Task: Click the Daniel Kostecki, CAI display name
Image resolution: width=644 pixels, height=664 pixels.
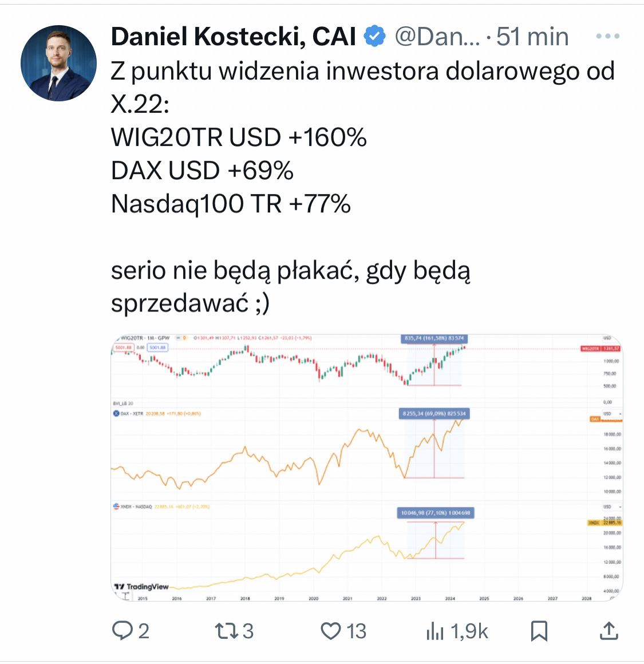Action: pos(234,37)
